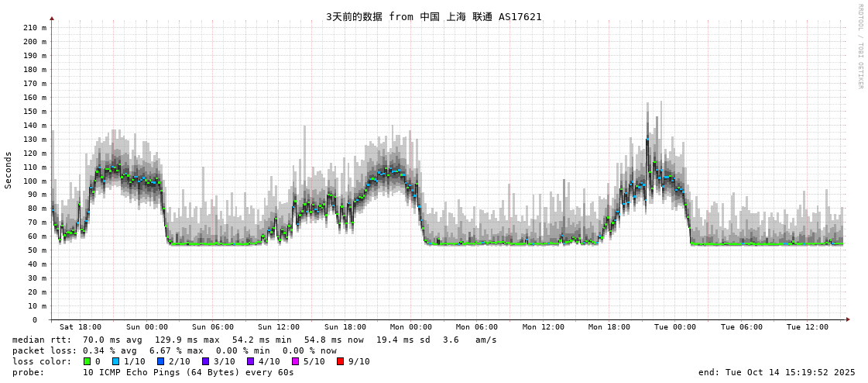Screen dimensions: 868x383
Task: Click the probe description text line
Action: pos(153,372)
